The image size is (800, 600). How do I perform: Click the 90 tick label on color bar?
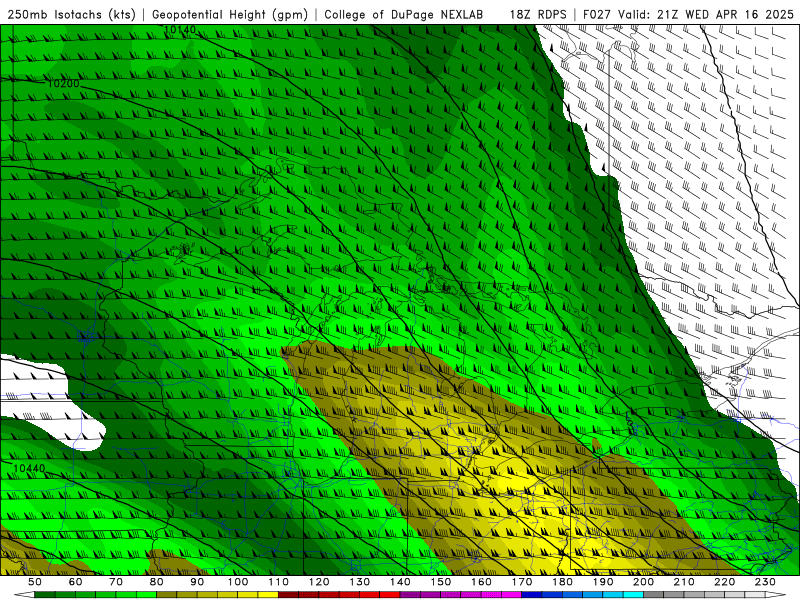click(197, 582)
